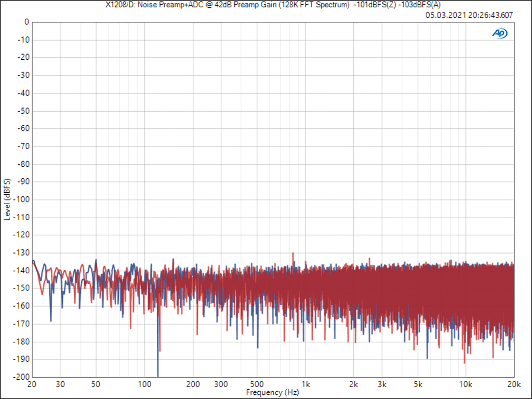Click the -160 level axis label

pos(21,306)
